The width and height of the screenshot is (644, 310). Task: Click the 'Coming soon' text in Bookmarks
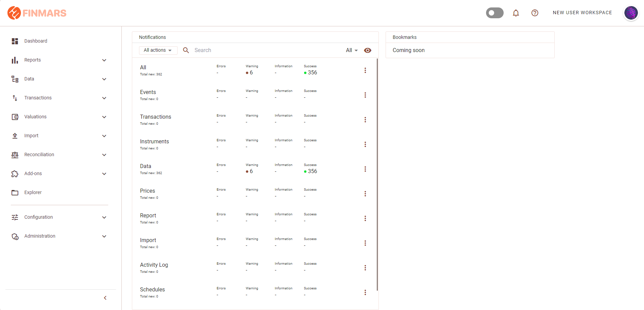pyautogui.click(x=409, y=50)
